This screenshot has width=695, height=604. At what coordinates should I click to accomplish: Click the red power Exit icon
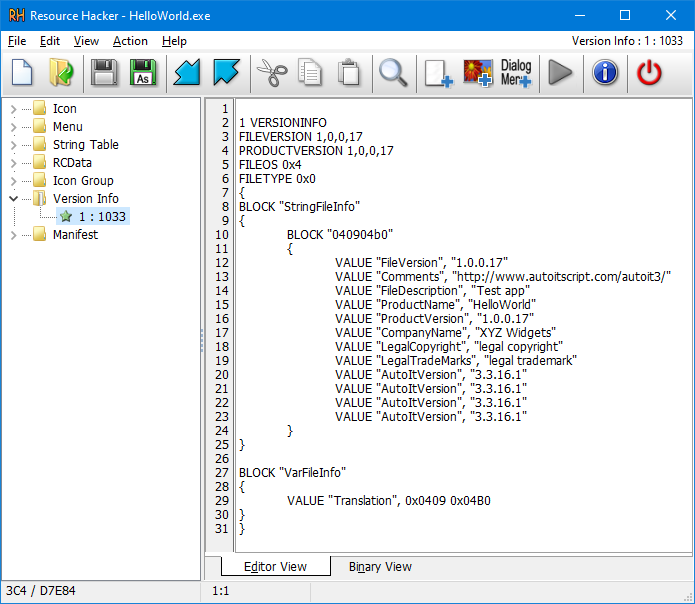coord(649,72)
